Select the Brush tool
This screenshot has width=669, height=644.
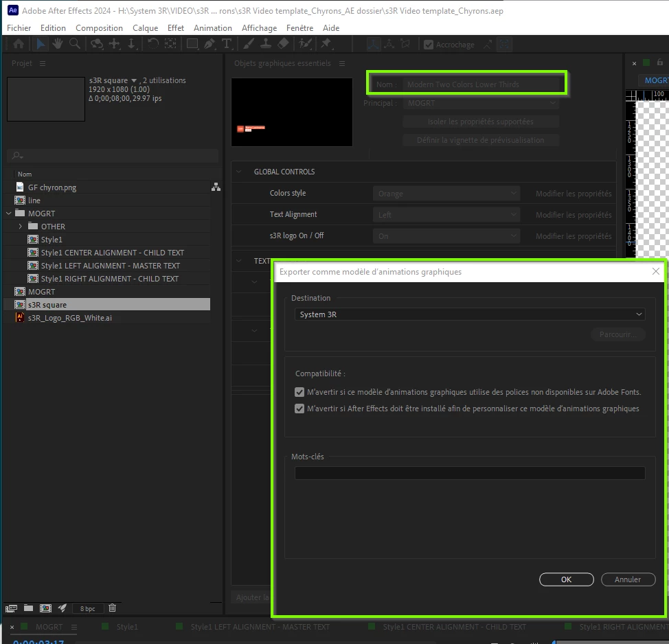pyautogui.click(x=249, y=44)
